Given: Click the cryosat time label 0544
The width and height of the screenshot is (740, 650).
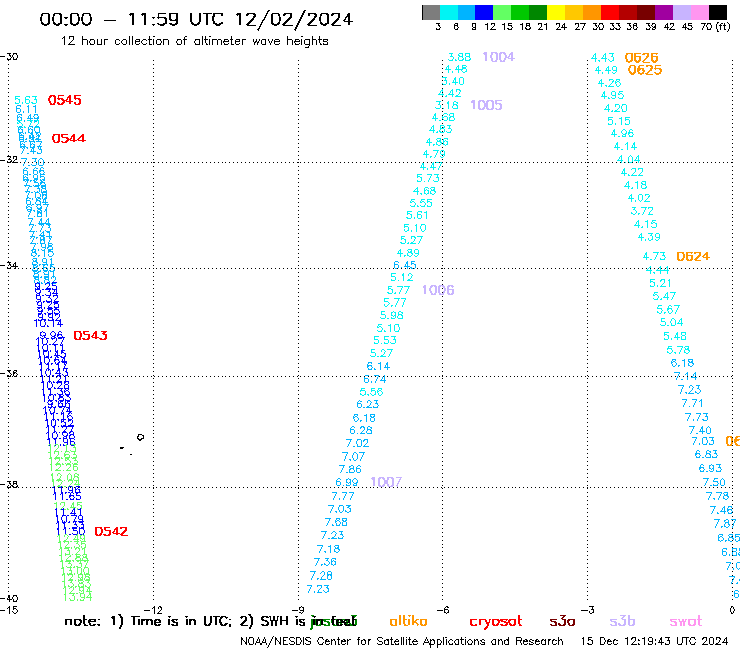Looking at the screenshot, I should point(68,138).
